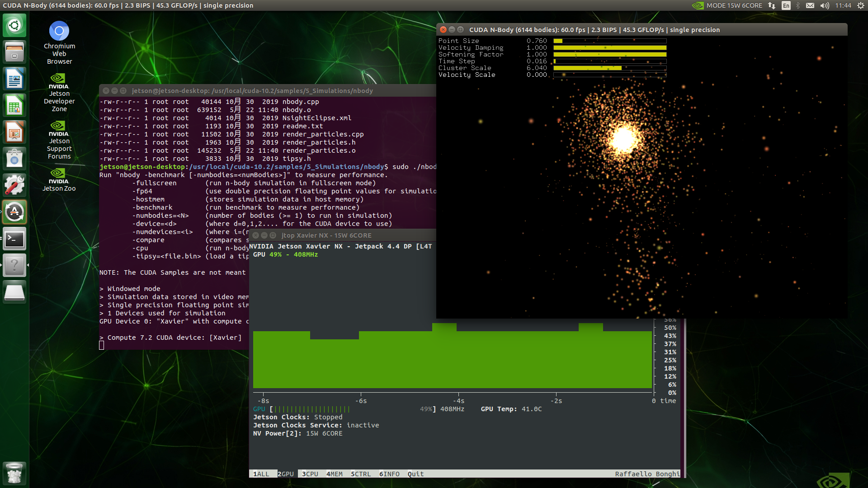This screenshot has width=868, height=488.
Task: Open NVIDIA Jetson Support Forums shortcut
Action: tap(59, 140)
